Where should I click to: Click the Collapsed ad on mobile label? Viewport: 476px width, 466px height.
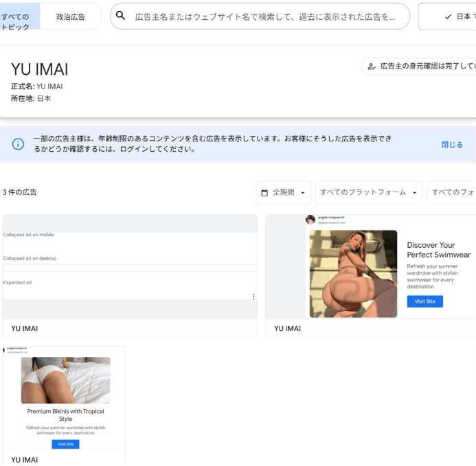(28, 235)
